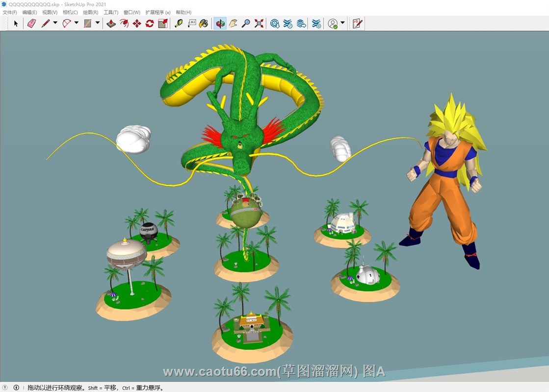Select the Tape Measure tool
The height and width of the screenshot is (392, 549).
(x=179, y=24)
